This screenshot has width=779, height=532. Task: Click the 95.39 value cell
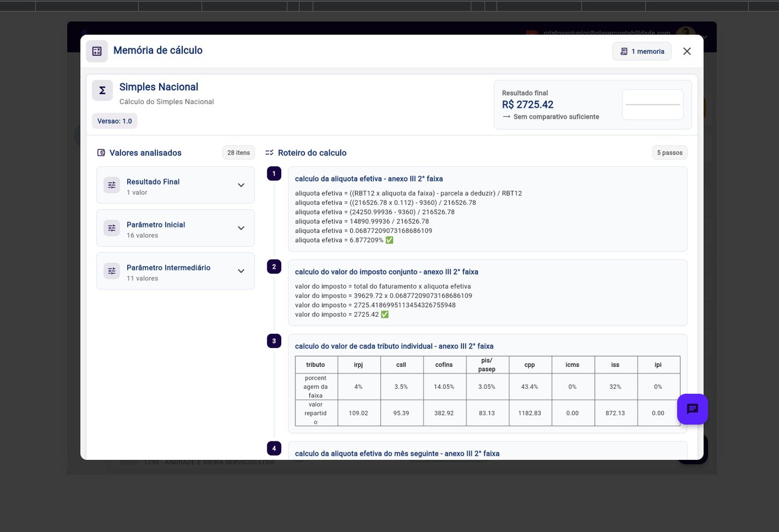pos(402,413)
